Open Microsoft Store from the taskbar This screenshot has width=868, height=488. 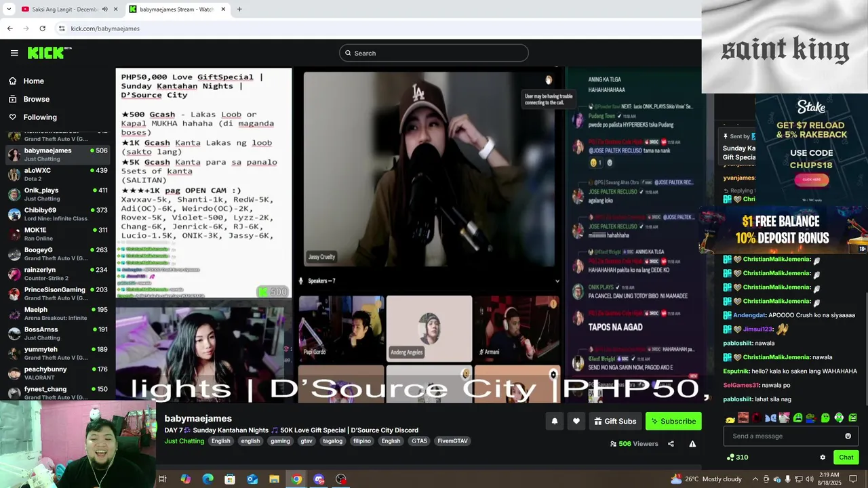coord(230,479)
